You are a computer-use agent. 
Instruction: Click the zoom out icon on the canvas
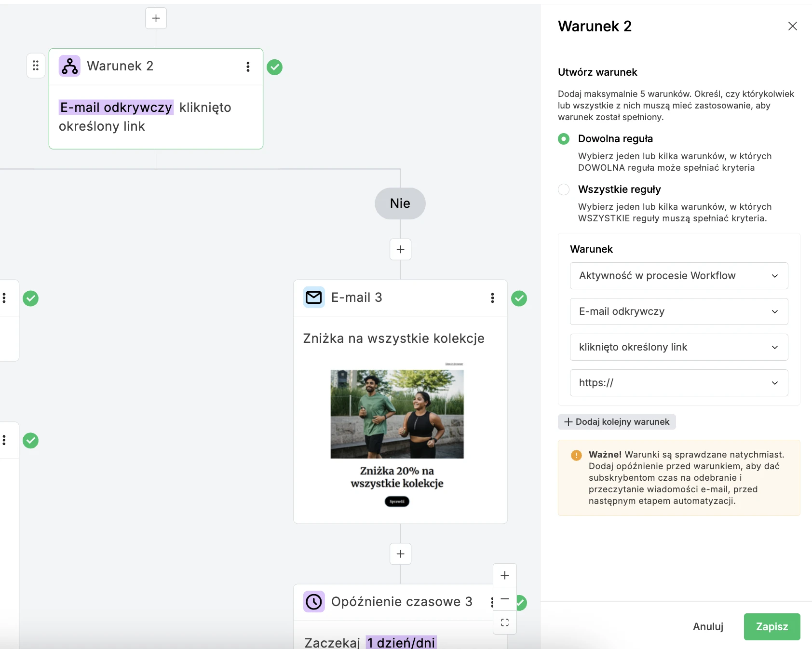click(x=504, y=599)
